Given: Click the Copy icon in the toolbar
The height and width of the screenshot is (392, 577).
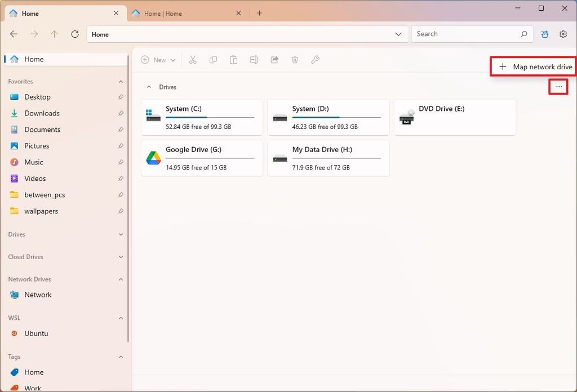Looking at the screenshot, I should (213, 60).
